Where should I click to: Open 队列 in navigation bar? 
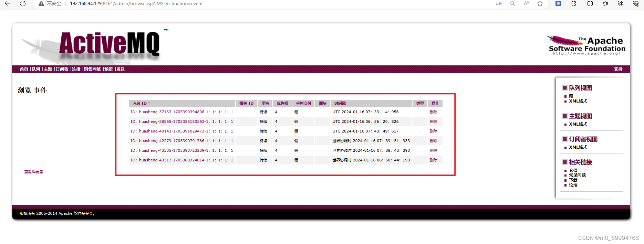[36, 69]
